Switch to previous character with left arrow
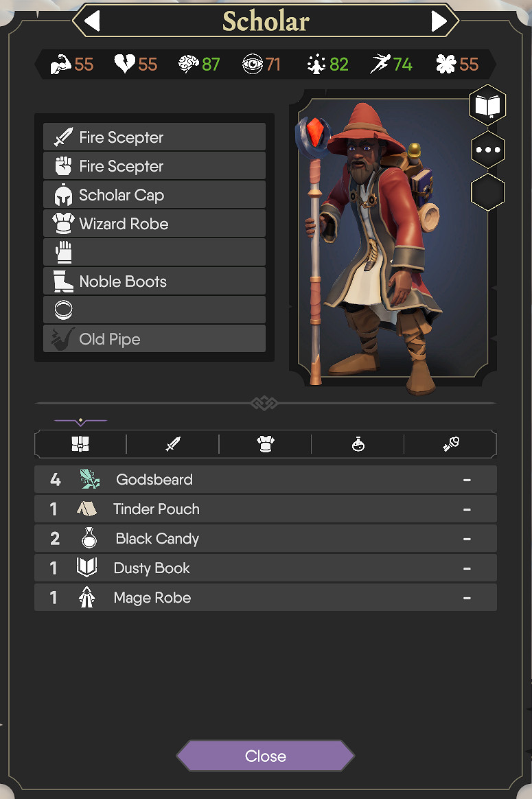This screenshot has height=799, width=532. pyautogui.click(x=92, y=21)
